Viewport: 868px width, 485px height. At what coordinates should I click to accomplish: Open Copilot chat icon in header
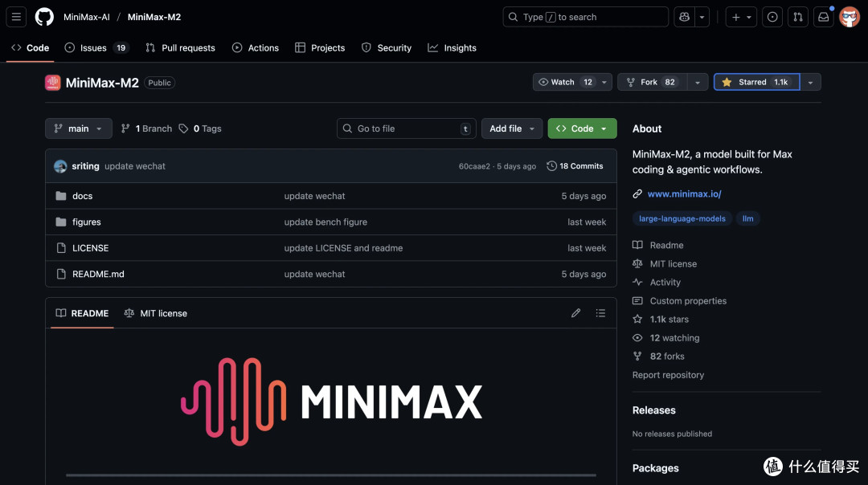coord(684,17)
